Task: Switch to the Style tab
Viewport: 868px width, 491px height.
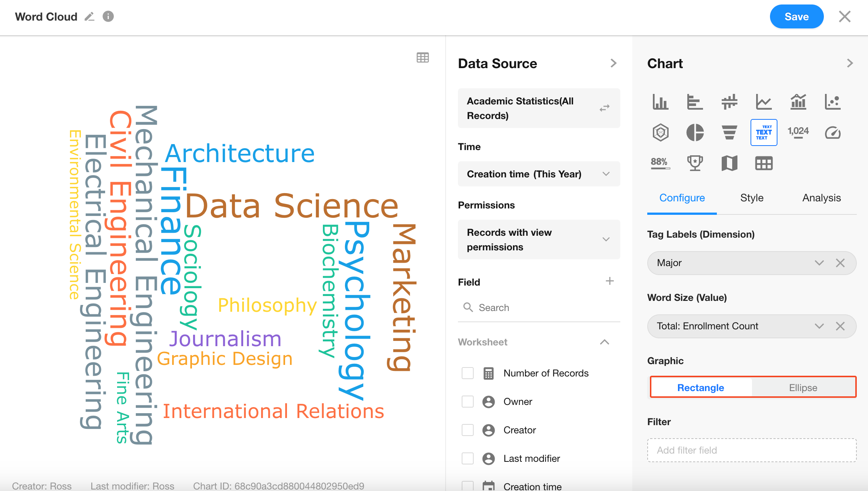Action: (752, 198)
